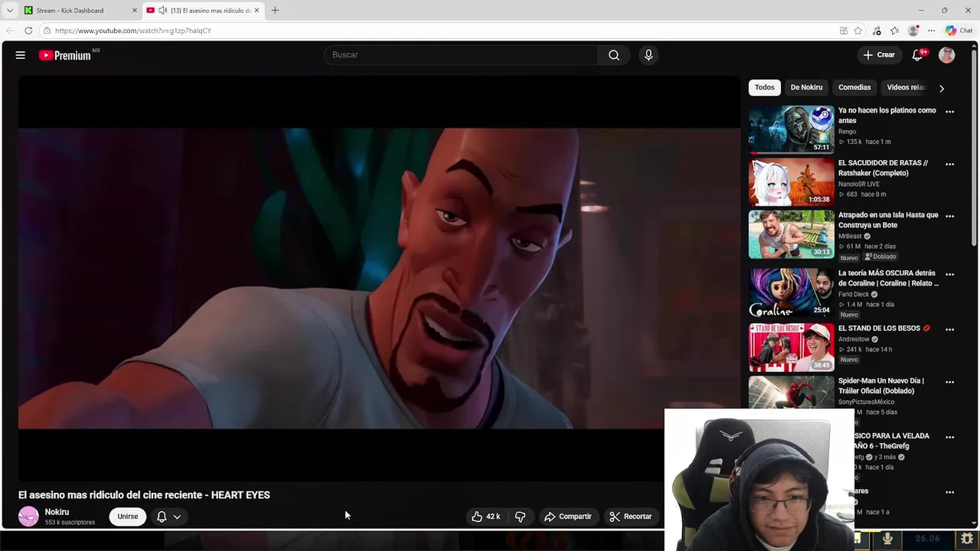Image resolution: width=980 pixels, height=551 pixels.
Task: Open options for La teoría MÁS OSCURA
Action: 949,275
